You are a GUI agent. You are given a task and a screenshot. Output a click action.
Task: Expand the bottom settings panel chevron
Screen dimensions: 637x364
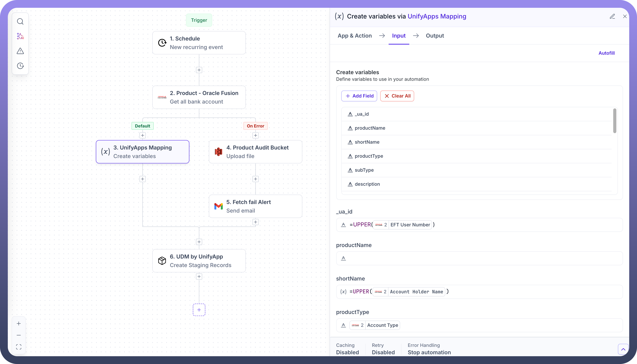tap(623, 349)
